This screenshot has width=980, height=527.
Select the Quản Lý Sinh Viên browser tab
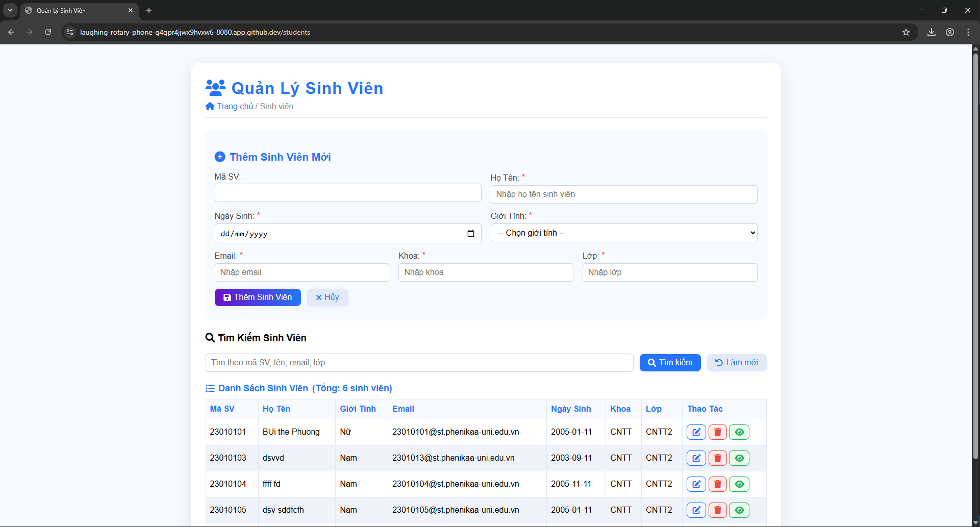pyautogui.click(x=80, y=10)
